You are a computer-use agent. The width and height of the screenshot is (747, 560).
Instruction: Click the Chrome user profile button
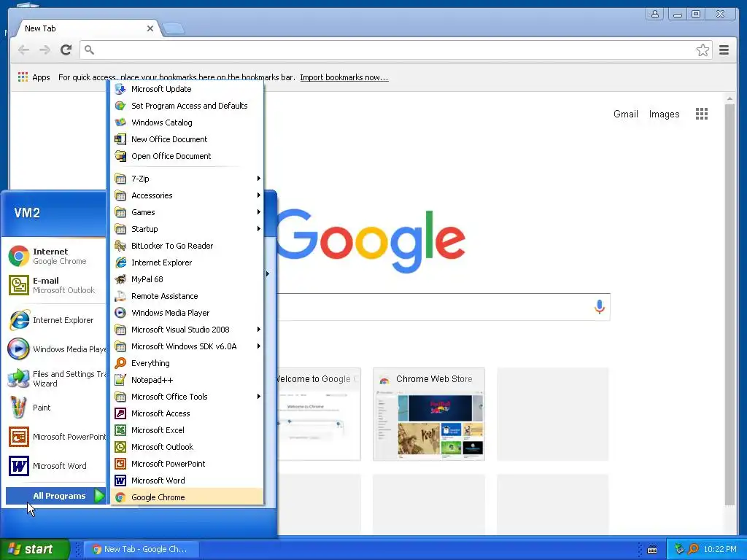(x=655, y=15)
